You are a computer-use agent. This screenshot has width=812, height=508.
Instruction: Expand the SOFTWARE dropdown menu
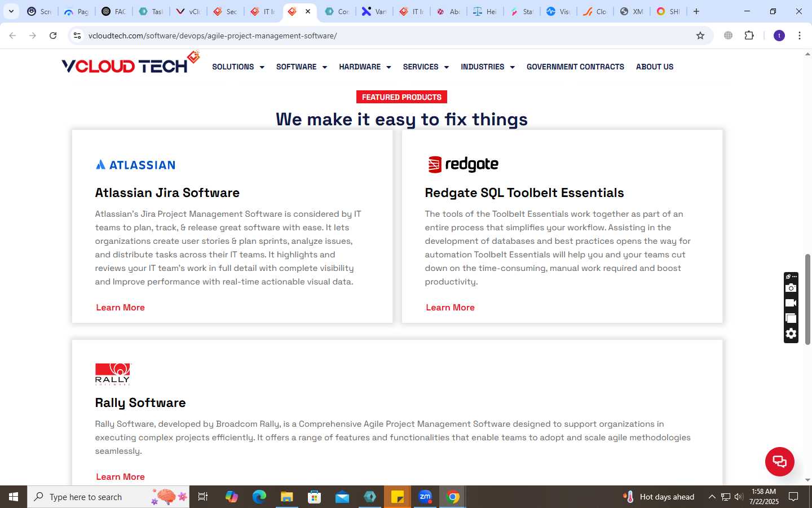[302, 67]
